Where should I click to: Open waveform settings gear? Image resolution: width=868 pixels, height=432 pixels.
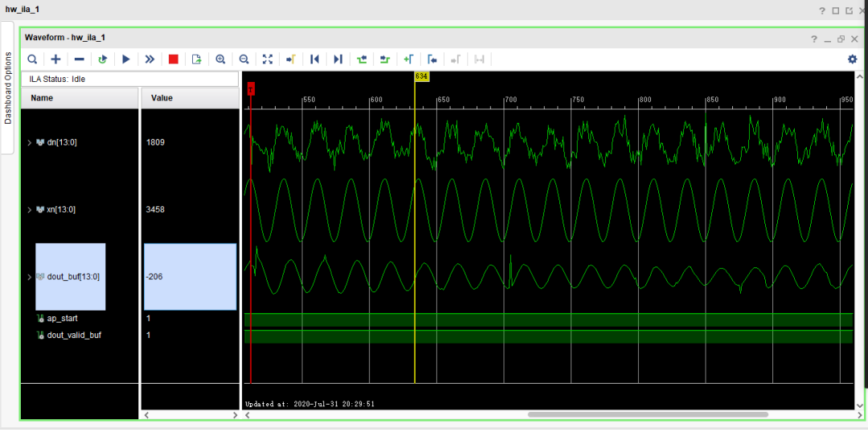click(x=853, y=59)
